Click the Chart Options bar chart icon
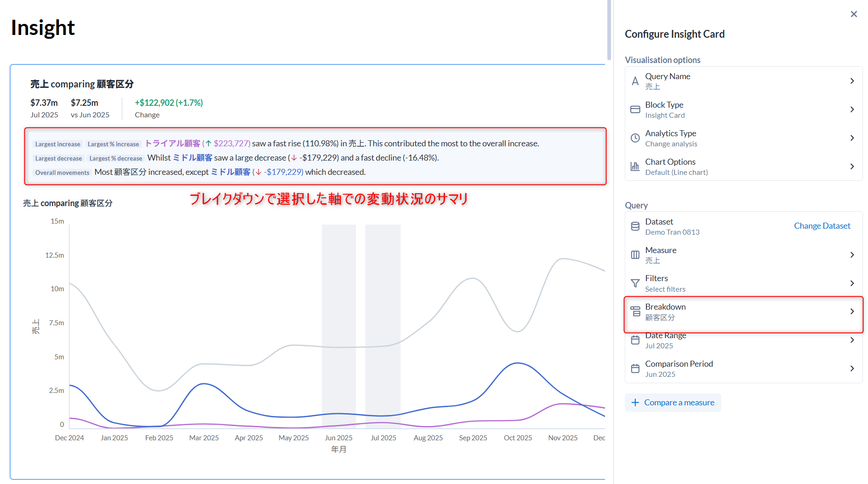 635,167
